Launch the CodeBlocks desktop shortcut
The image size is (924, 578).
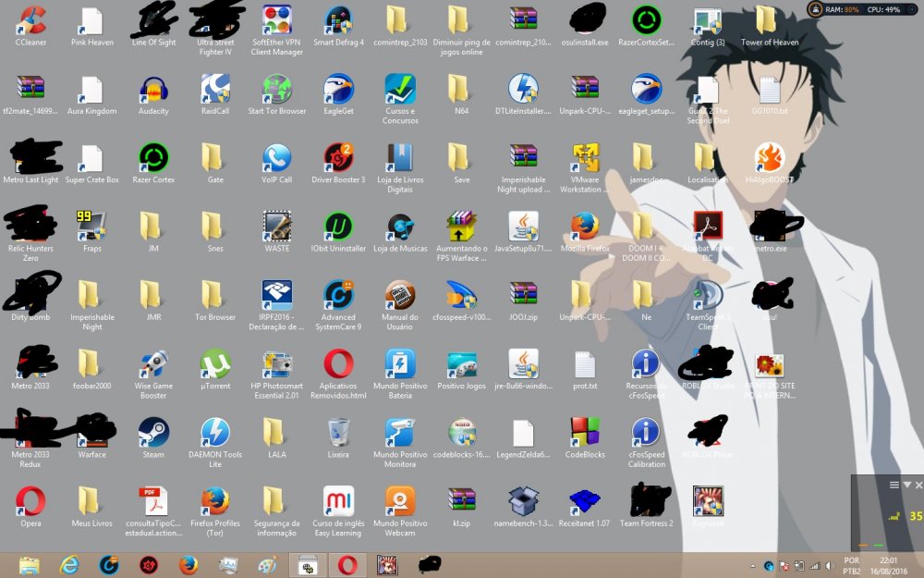pyautogui.click(x=584, y=432)
